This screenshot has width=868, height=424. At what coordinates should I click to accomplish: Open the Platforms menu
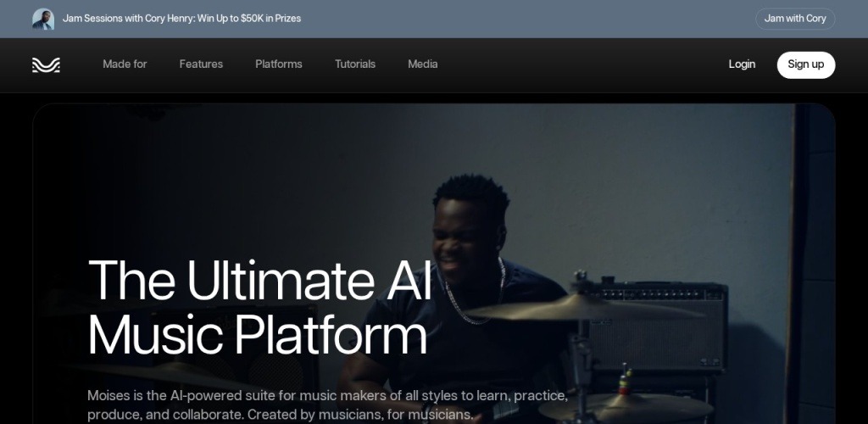click(x=278, y=64)
